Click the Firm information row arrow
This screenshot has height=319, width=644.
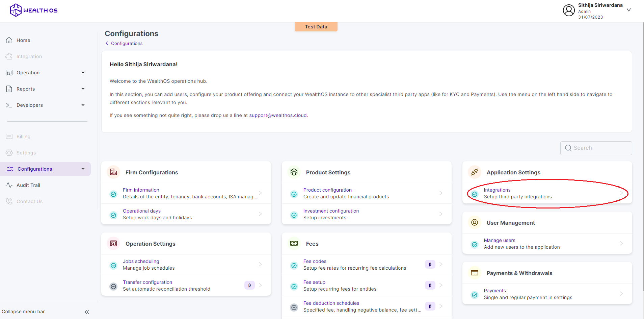pyautogui.click(x=260, y=193)
